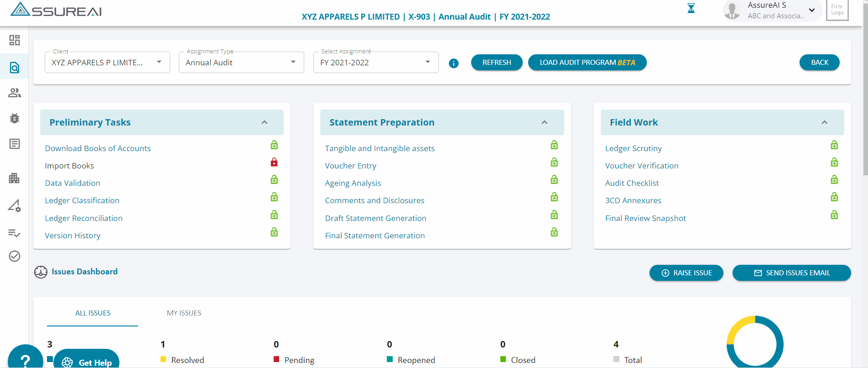Click the Firm Logo placeholder thumbnail
This screenshot has width=868, height=368.
pos(837,10)
